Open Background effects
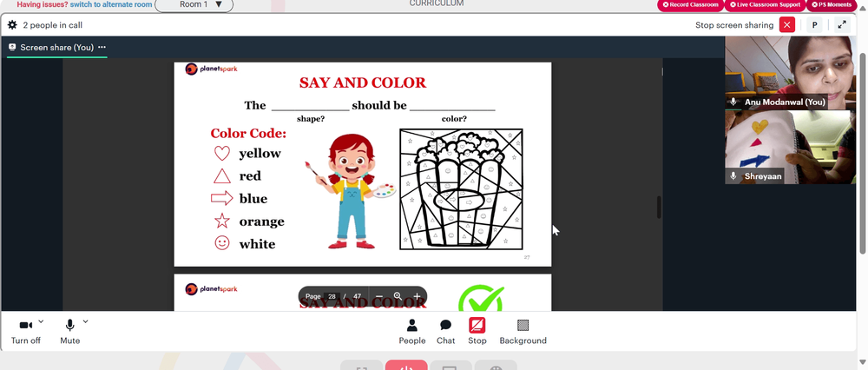Image resolution: width=868 pixels, height=370 pixels. 523,331
